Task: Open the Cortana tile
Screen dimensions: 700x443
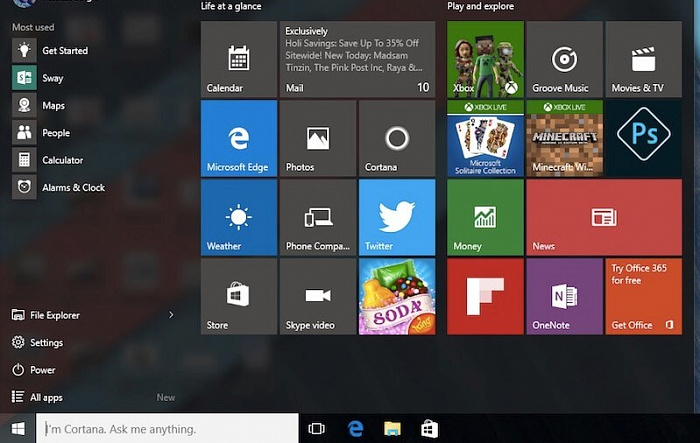Action: 396,137
